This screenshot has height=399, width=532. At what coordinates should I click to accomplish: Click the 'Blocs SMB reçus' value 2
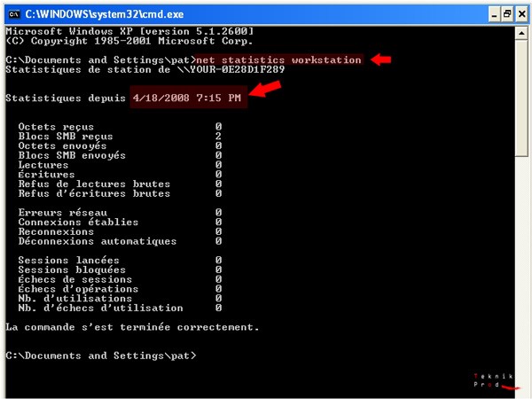217,137
